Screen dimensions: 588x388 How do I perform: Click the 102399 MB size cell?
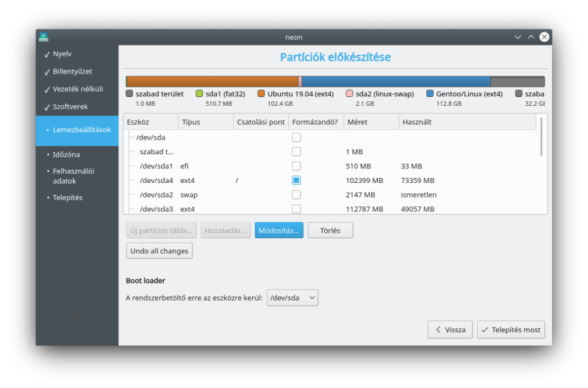coord(365,180)
